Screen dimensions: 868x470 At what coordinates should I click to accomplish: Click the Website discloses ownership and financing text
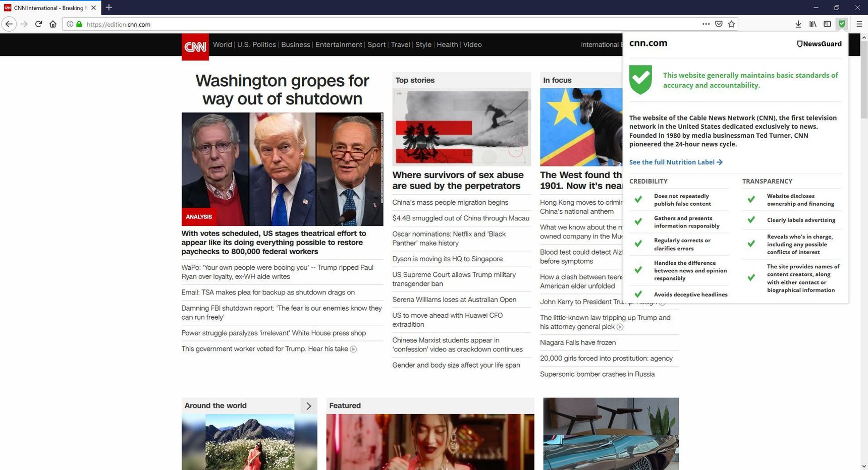(x=800, y=200)
